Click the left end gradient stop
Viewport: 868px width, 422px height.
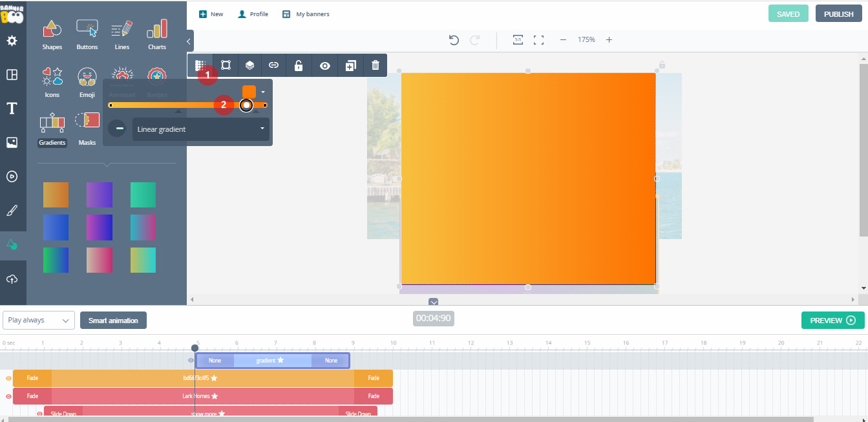[111, 105]
